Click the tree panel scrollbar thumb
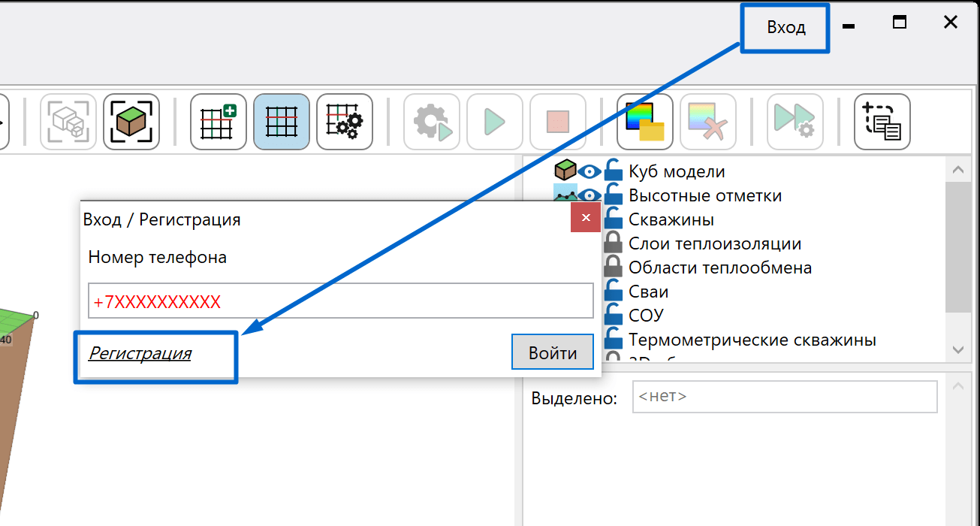This screenshot has height=526, width=980. 957,246
